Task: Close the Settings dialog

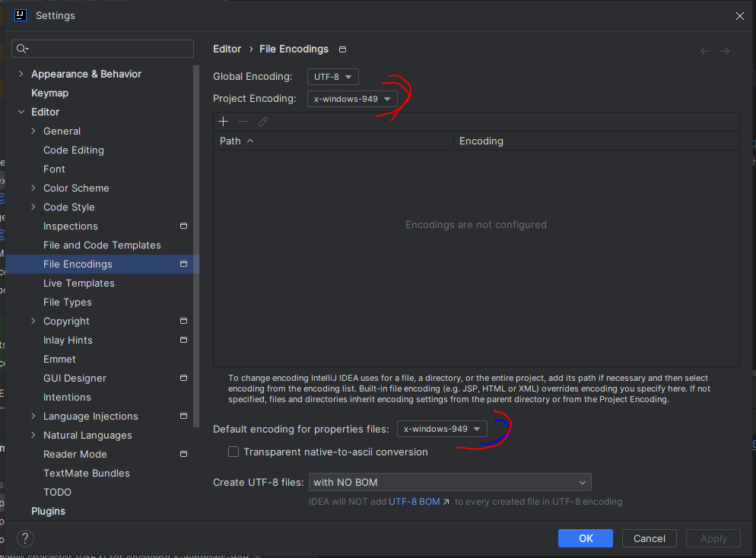Action: 739,16
